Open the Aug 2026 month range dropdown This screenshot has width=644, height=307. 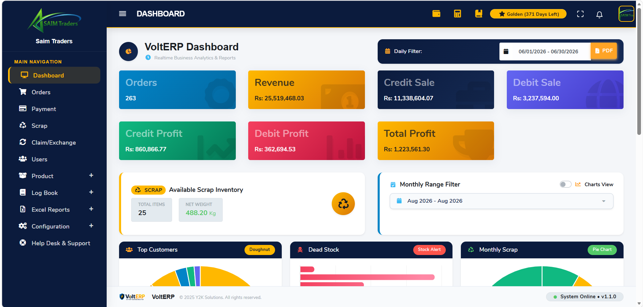pos(501,201)
